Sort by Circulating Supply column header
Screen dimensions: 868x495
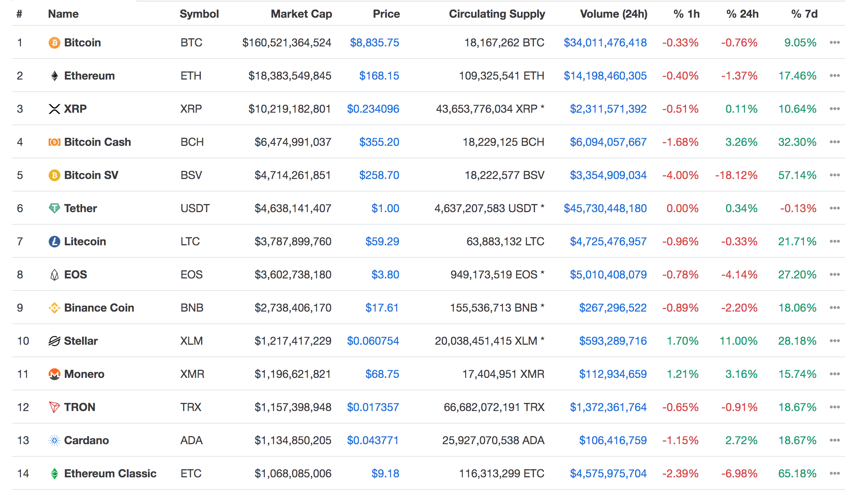click(497, 14)
